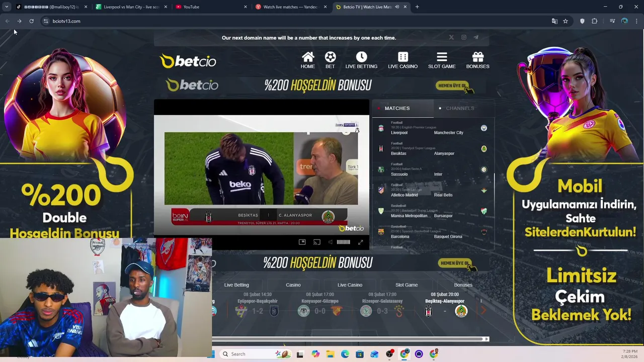Viewport: 644px width, 362px height.
Task: Open Casino link in lower menu
Action: [x=293, y=285]
